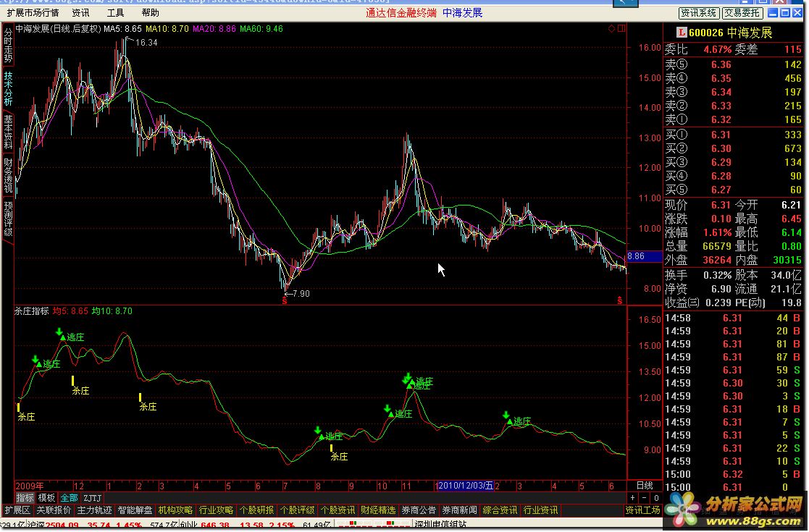Click the red S marker at chart right edge

click(x=620, y=300)
